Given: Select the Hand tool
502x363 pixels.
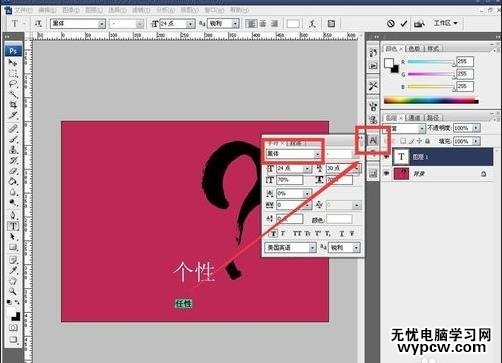Looking at the screenshot, I should 13,281.
